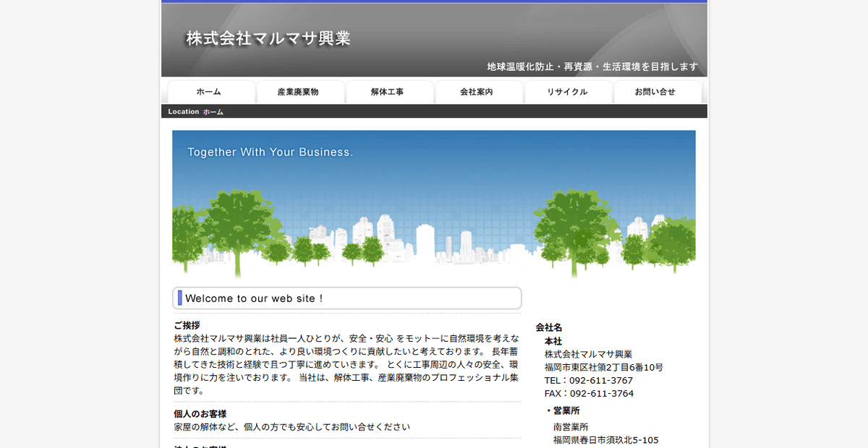Open the お問い合せ tab
Image resolution: width=868 pixels, height=448 pixels.
pos(657,91)
